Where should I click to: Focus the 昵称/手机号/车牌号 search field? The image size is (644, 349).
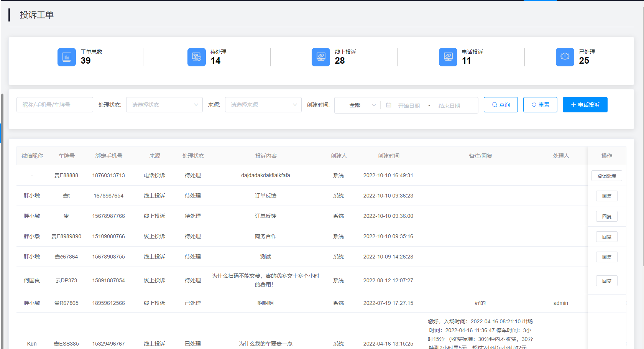(x=55, y=105)
